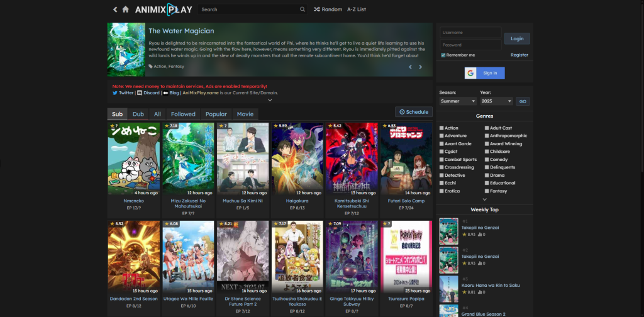
Task: Open the Blog icon link
Action: pos(165,93)
